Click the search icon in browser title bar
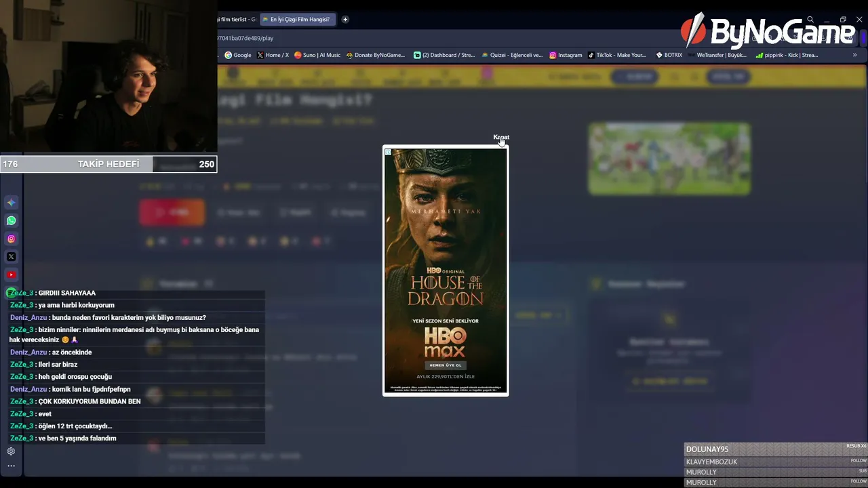Viewport: 868px width, 488px height. point(810,20)
